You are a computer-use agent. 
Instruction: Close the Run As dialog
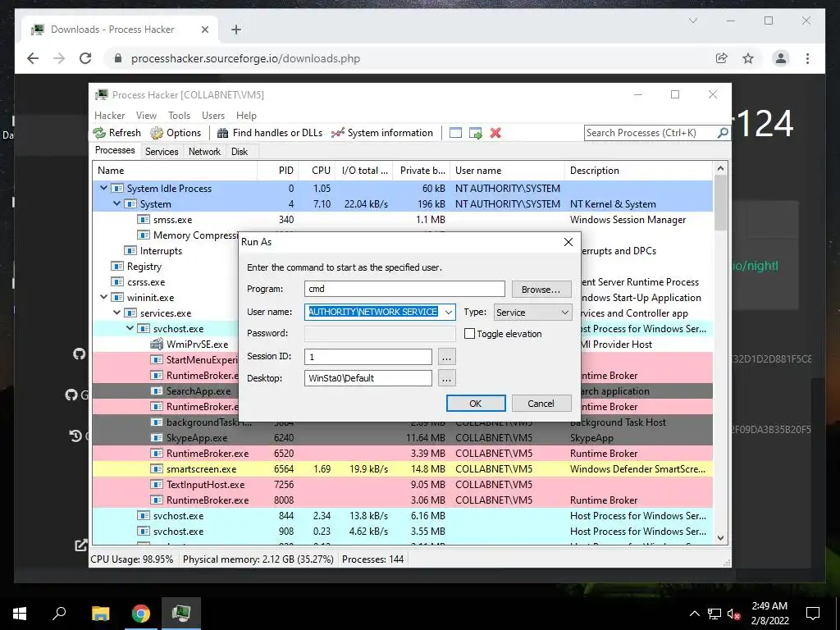click(x=568, y=242)
